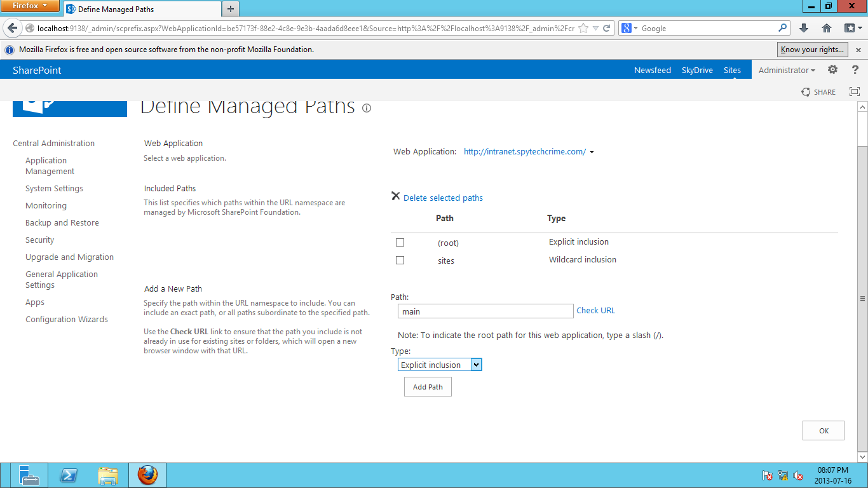This screenshot has height=488, width=868.
Task: Open the Bookmarks menu icon
Action: (852, 28)
